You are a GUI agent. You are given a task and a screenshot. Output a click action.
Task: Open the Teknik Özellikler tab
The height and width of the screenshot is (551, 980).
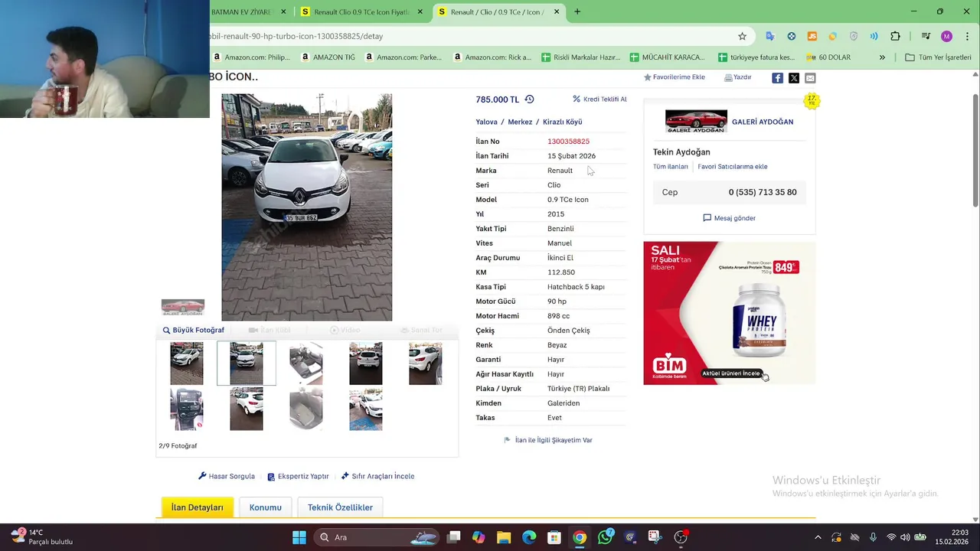pos(340,507)
